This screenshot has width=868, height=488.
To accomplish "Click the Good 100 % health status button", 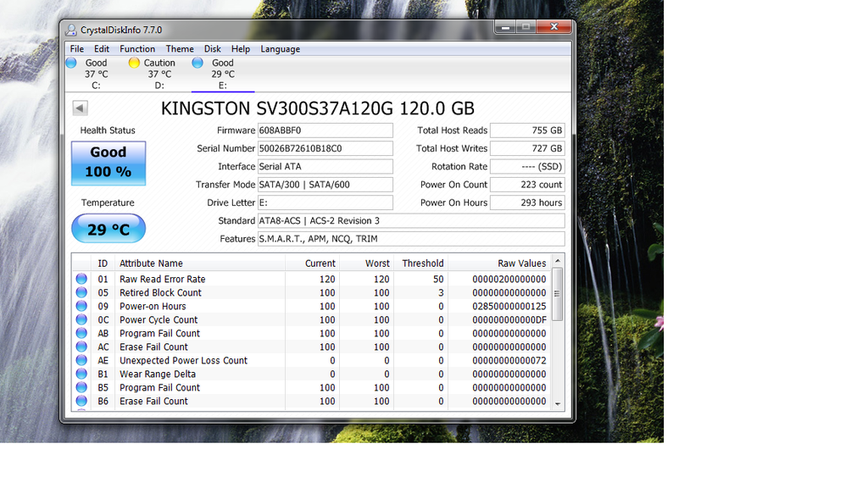I will point(108,163).
